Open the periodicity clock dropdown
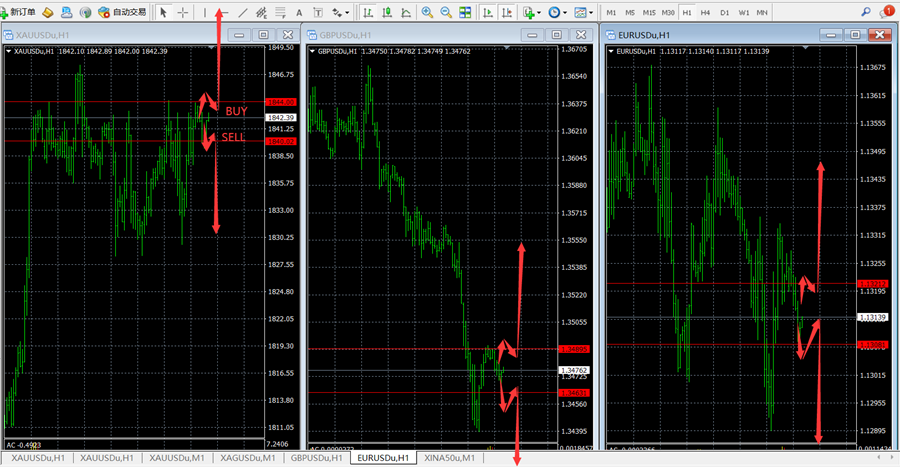Viewport: 900px width, 467px height. [557, 12]
